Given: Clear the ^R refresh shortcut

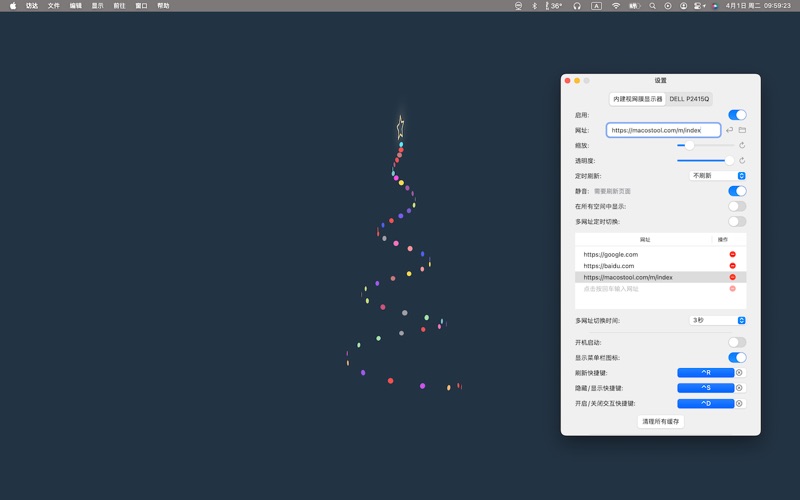Looking at the screenshot, I should 740,373.
